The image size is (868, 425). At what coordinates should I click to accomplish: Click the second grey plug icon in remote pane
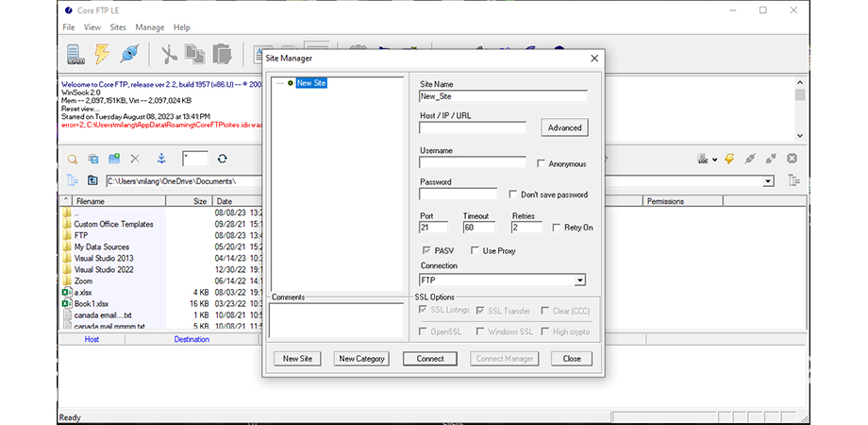click(x=771, y=159)
